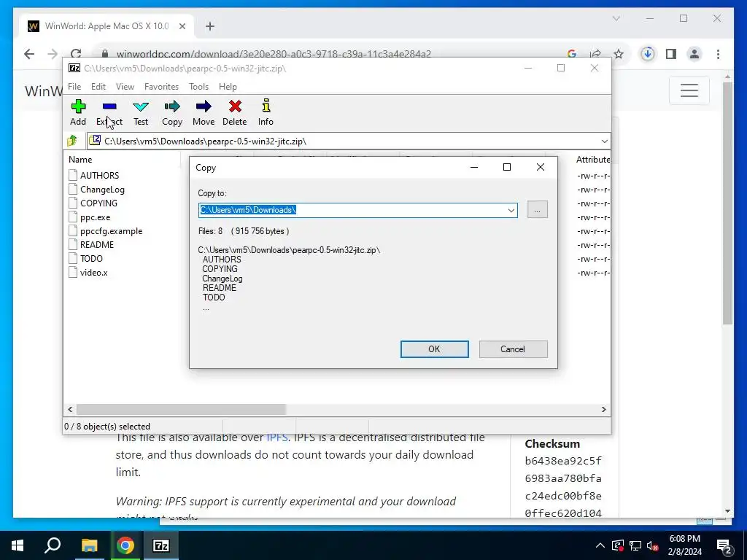Click the volume tray icon
Viewport: 747px width, 560px height.
click(x=652, y=545)
